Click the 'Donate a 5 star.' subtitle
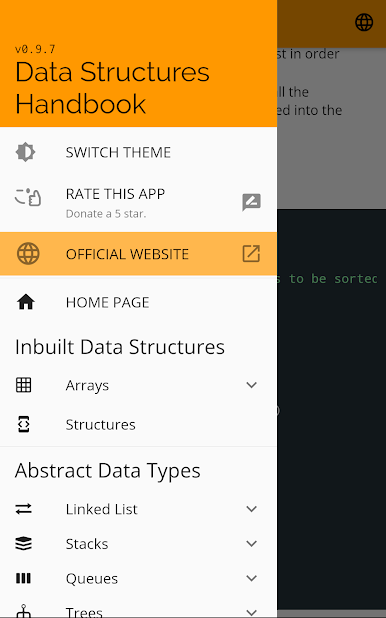Image resolution: width=386 pixels, height=618 pixels. tap(106, 214)
